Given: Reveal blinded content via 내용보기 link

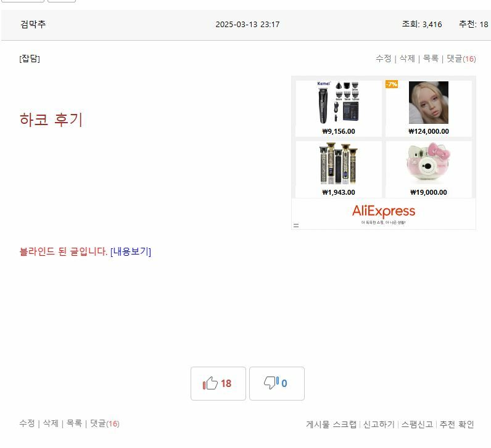Looking at the screenshot, I should click(131, 251).
